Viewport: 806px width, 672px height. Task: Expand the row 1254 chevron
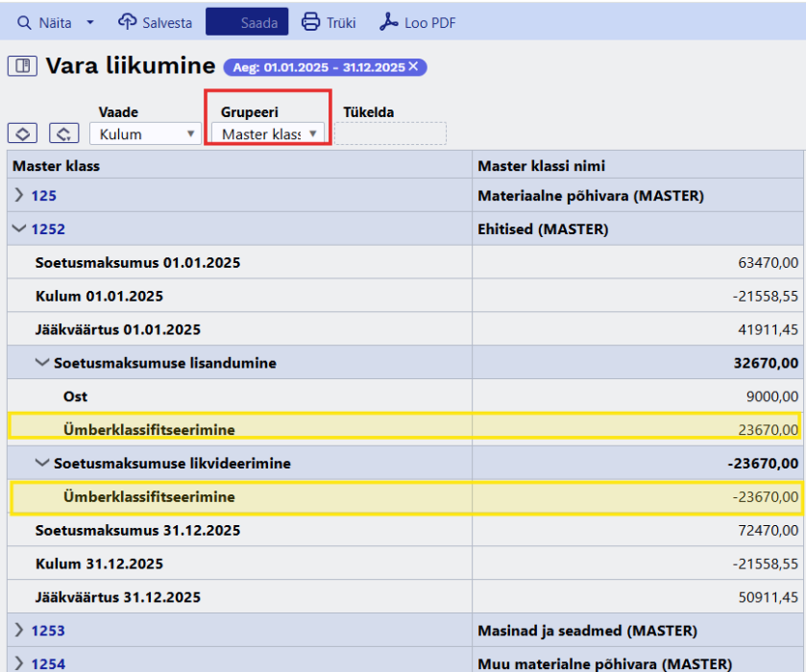point(19,662)
